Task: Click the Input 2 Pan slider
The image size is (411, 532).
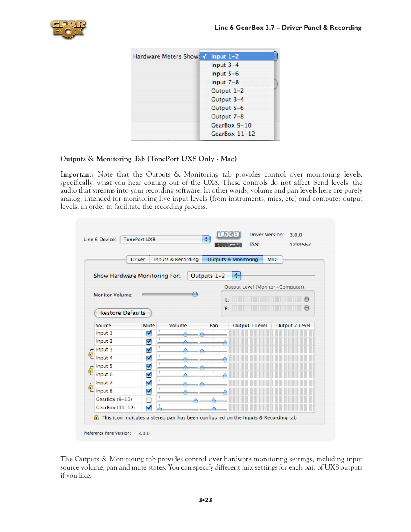Action: pos(213,342)
